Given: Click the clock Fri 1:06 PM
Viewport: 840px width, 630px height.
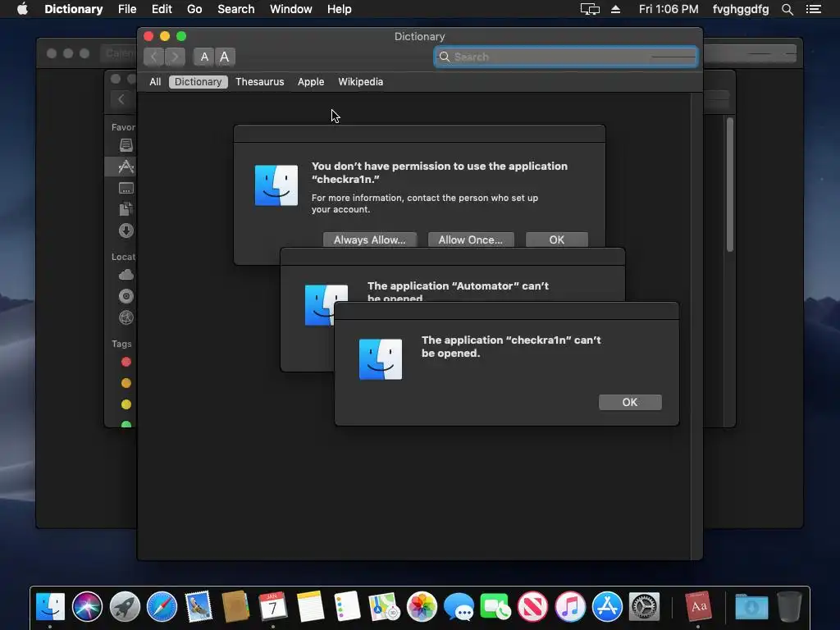Looking at the screenshot, I should pyautogui.click(x=669, y=9).
